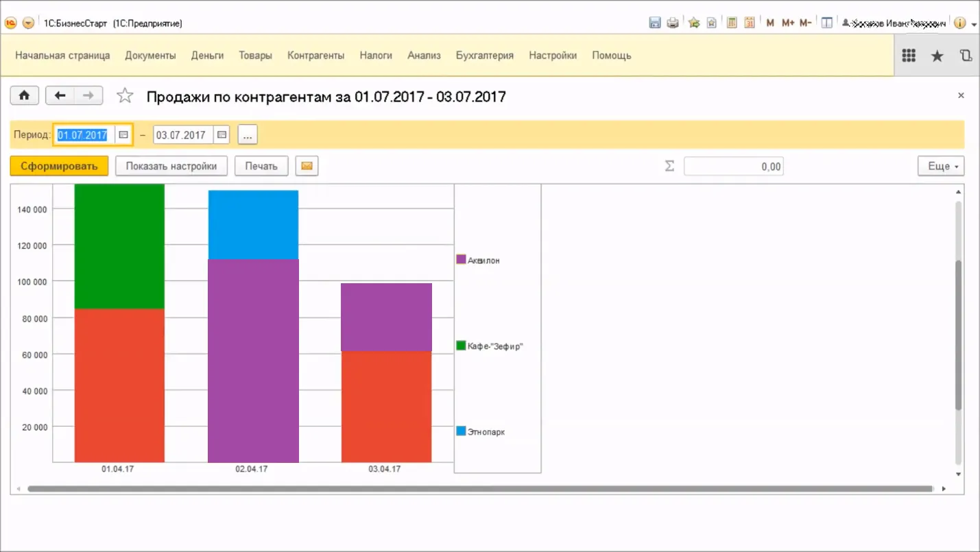
Task: Open the Налоги menu
Action: click(x=376, y=56)
